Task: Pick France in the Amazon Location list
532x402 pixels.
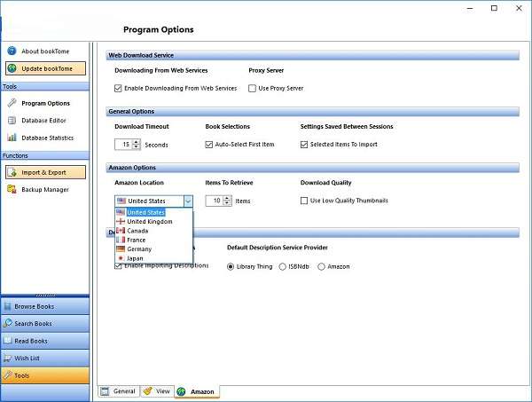Action: coord(154,240)
